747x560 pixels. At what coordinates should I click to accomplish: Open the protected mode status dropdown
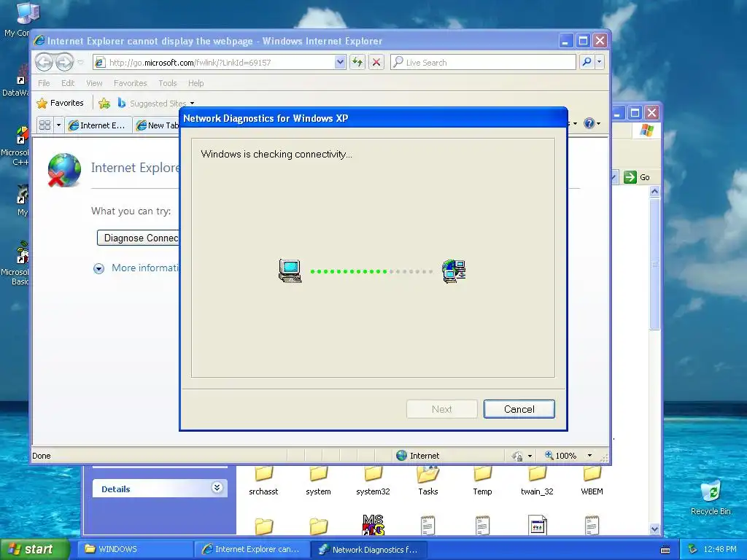click(x=530, y=456)
